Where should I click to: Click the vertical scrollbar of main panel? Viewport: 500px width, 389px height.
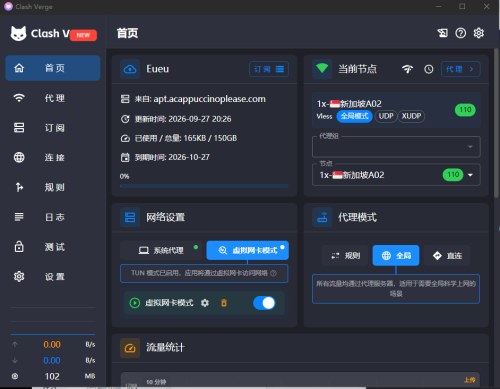point(496,123)
